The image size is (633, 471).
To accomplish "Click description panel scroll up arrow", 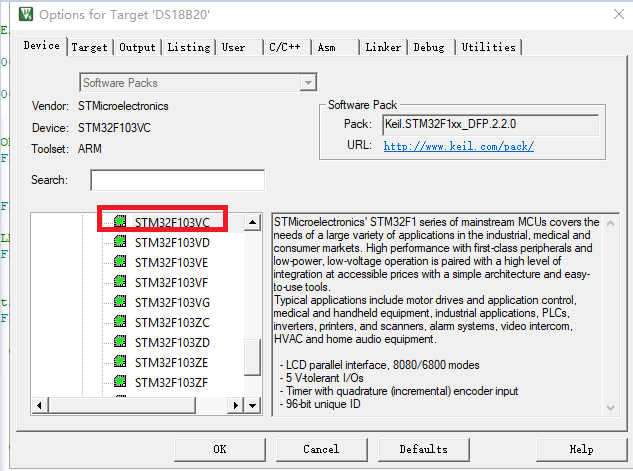I will tap(611, 223).
